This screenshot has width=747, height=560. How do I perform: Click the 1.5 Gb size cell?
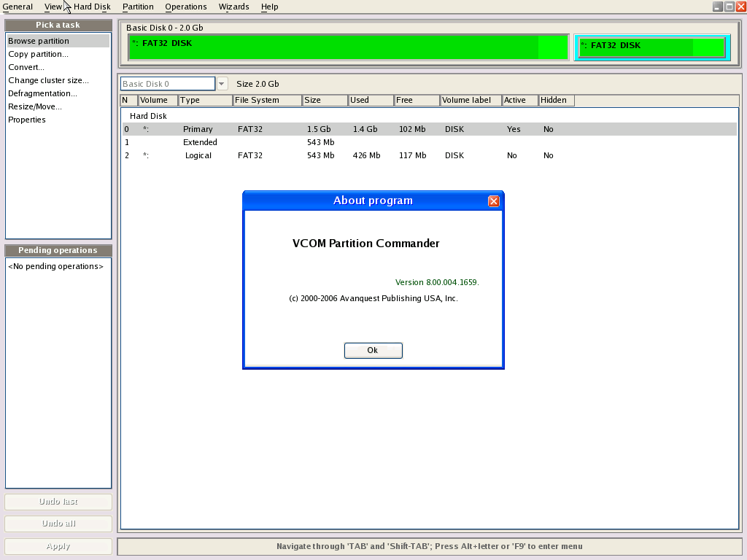(x=319, y=130)
